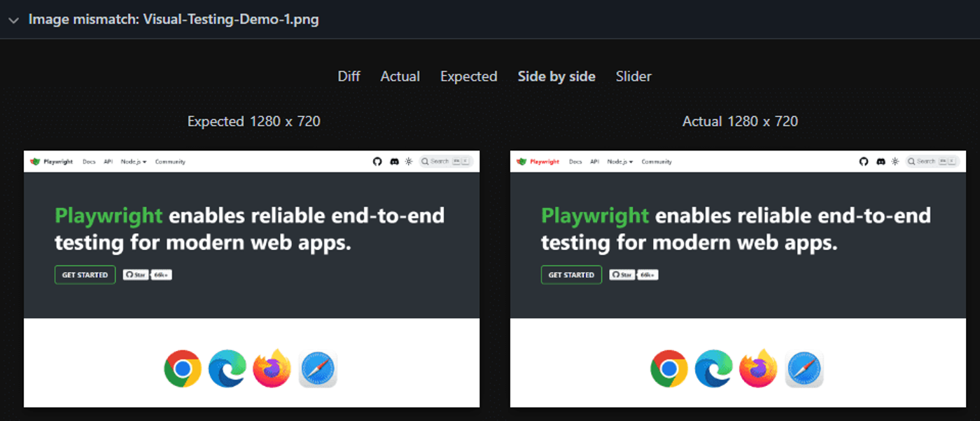This screenshot has height=421, width=980.
Task: Click the Expected 1280 x 720 label
Action: (x=253, y=121)
